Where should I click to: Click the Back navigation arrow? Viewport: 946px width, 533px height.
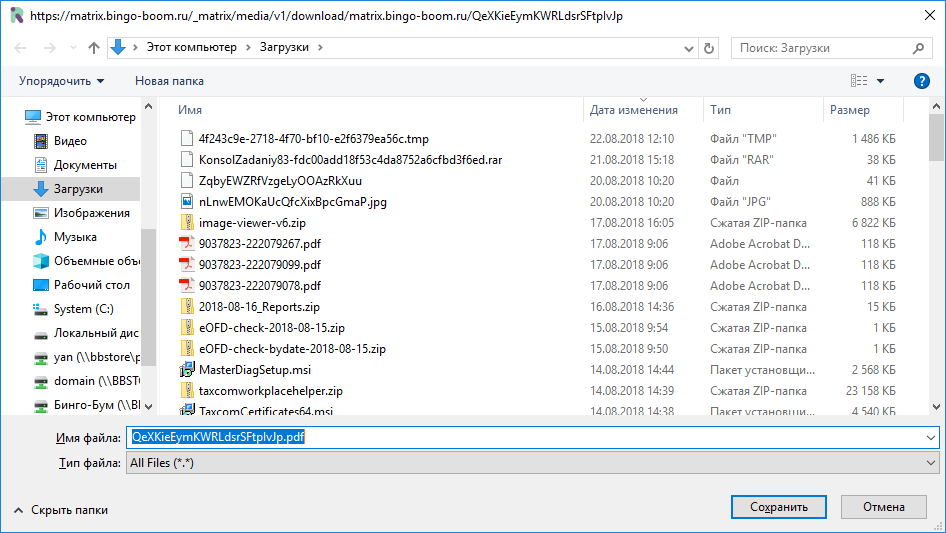click(21, 48)
